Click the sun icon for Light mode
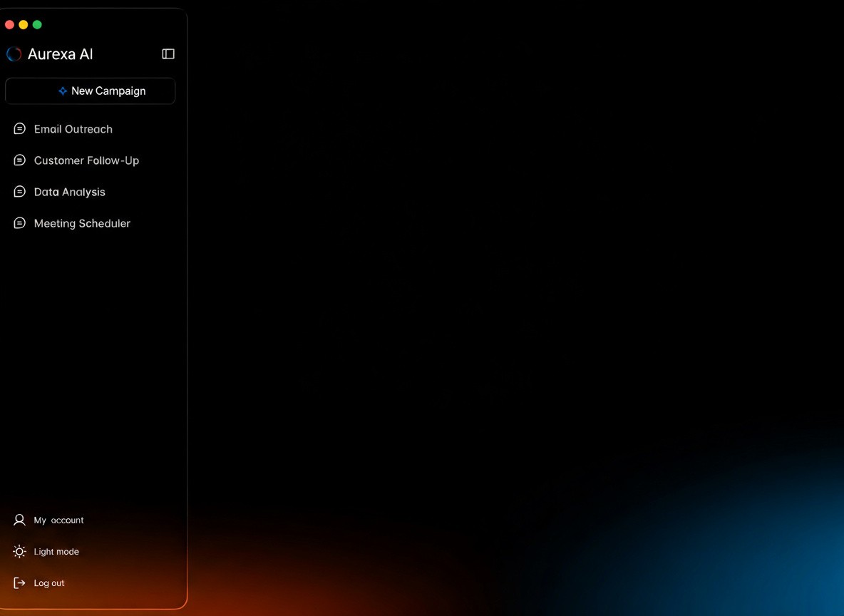The image size is (844, 616). pos(19,551)
